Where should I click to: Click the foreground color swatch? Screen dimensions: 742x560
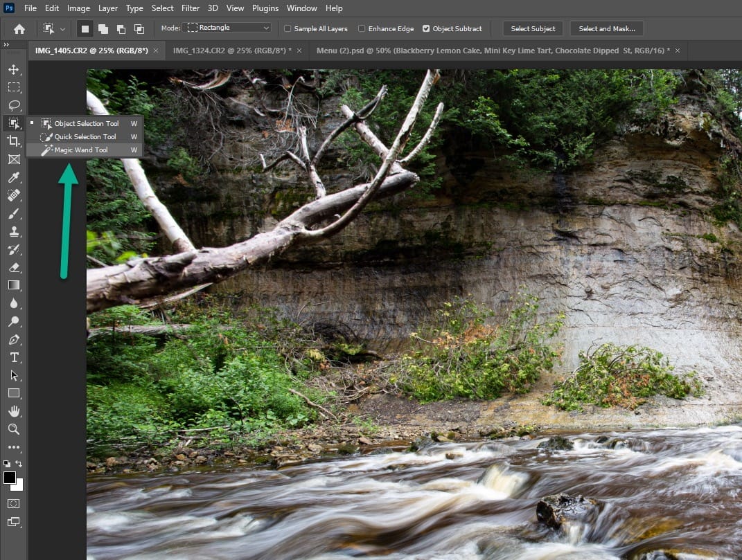coord(10,478)
